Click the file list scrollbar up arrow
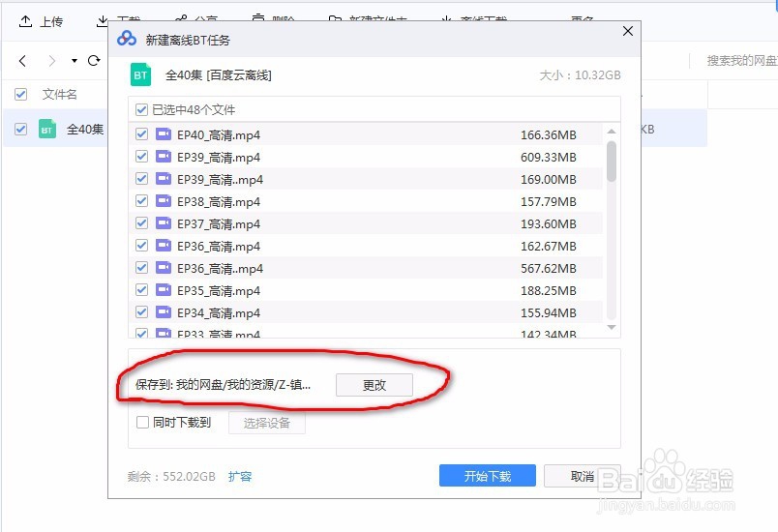Image resolution: width=778 pixels, height=532 pixels. pyautogui.click(x=612, y=132)
